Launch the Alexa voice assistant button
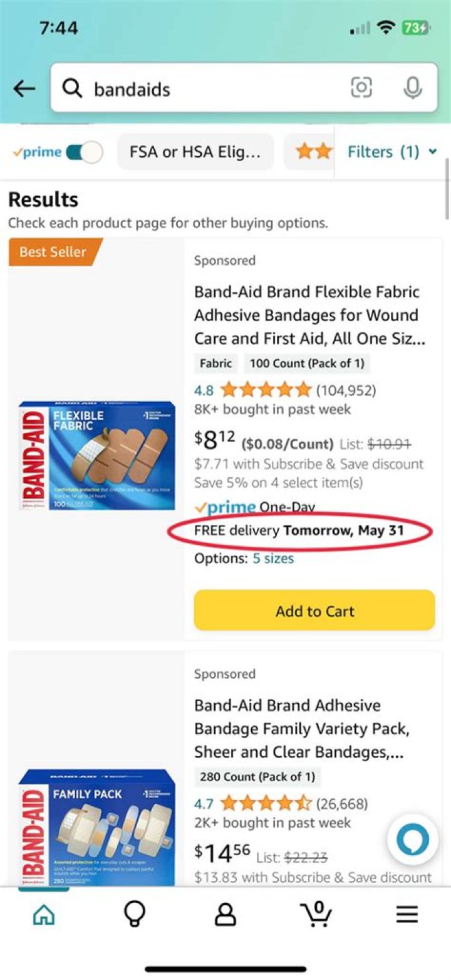This screenshot has height=980, width=451. [412, 840]
